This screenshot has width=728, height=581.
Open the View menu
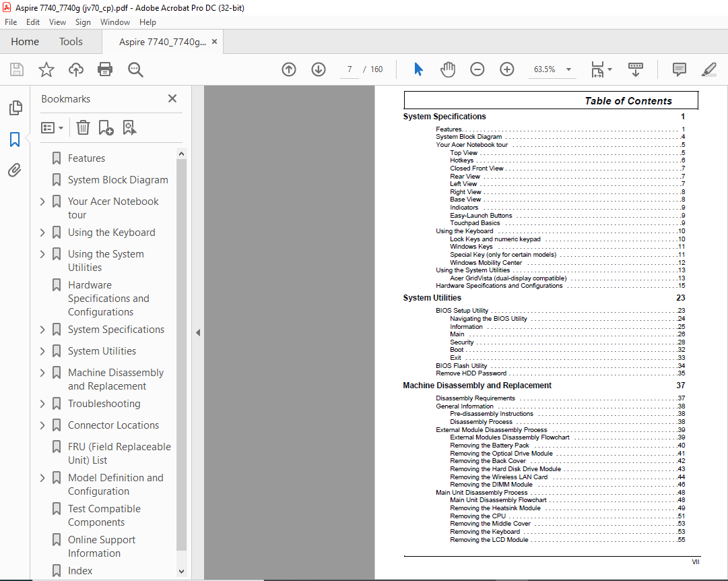(57, 22)
